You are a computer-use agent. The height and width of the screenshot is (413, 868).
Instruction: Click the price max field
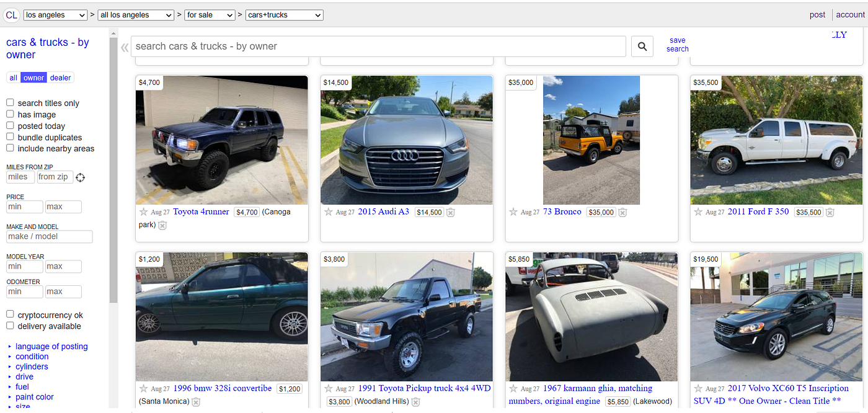click(63, 206)
